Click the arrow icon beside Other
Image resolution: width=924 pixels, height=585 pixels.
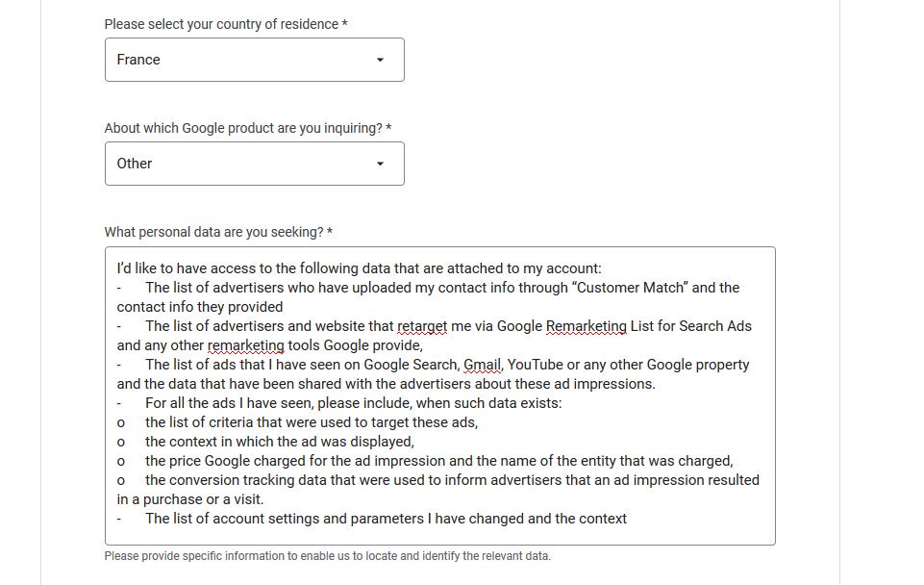380,164
